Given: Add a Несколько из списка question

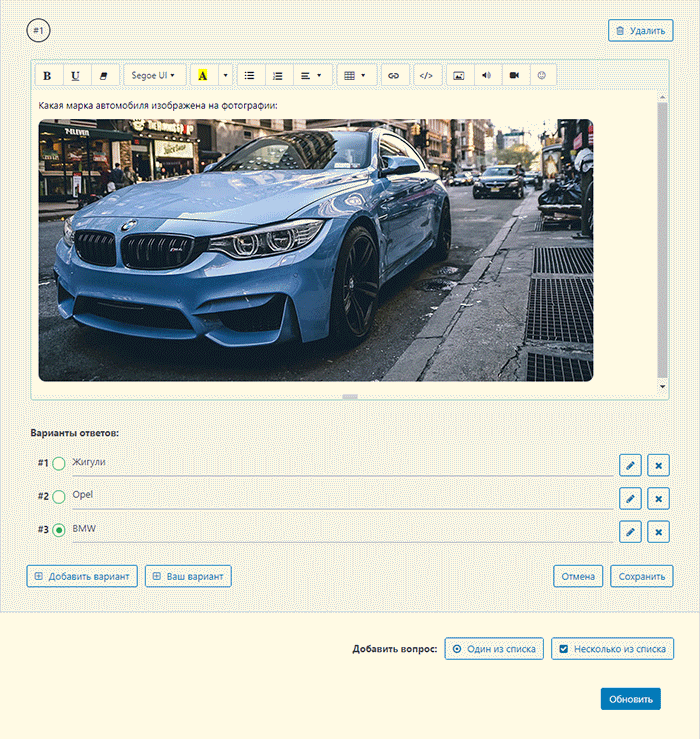Looking at the screenshot, I should [613, 649].
